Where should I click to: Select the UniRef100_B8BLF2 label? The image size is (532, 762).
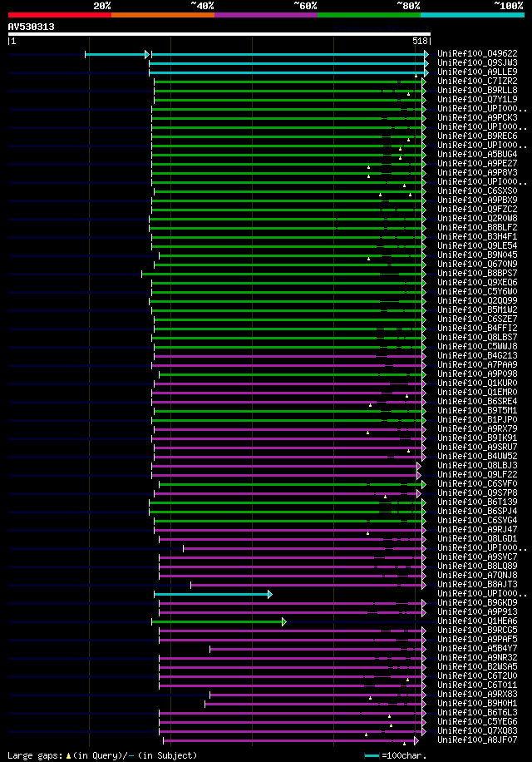click(477, 227)
